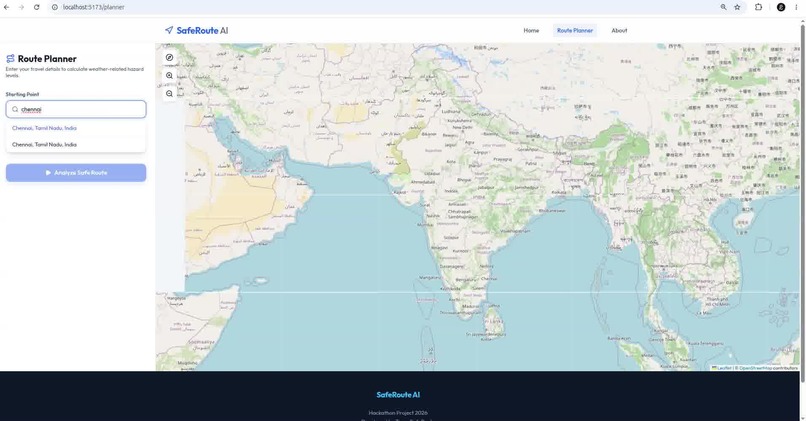
Task: Click the SafeRoute AI logo in header
Action: click(196, 30)
